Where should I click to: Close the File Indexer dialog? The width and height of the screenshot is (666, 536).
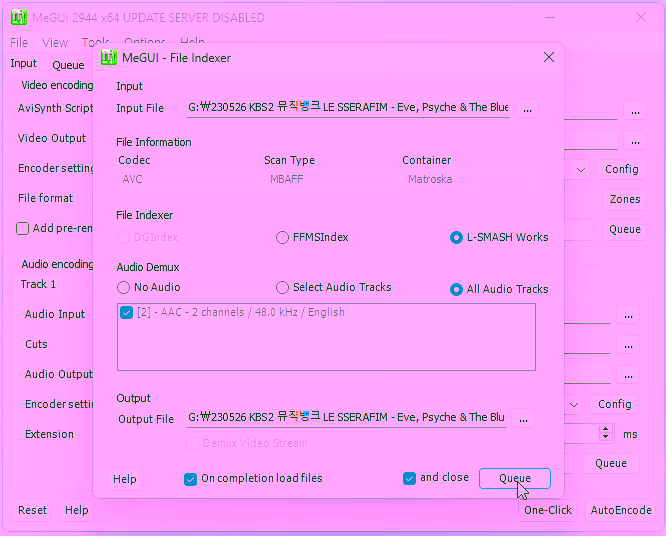(549, 57)
